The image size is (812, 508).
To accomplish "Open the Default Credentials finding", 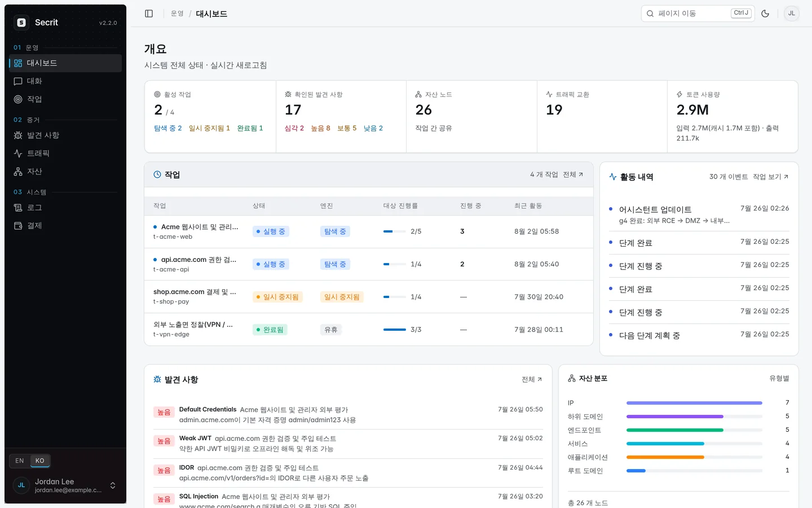I will (348, 415).
